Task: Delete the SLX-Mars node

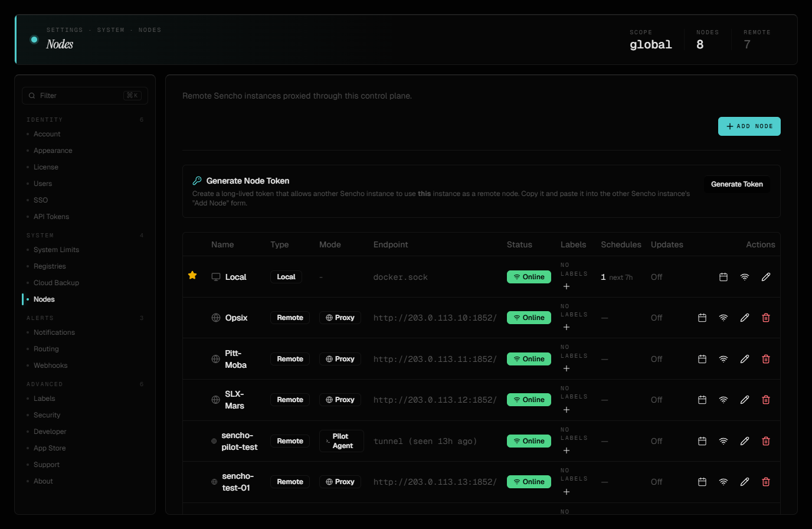Action: click(x=766, y=400)
